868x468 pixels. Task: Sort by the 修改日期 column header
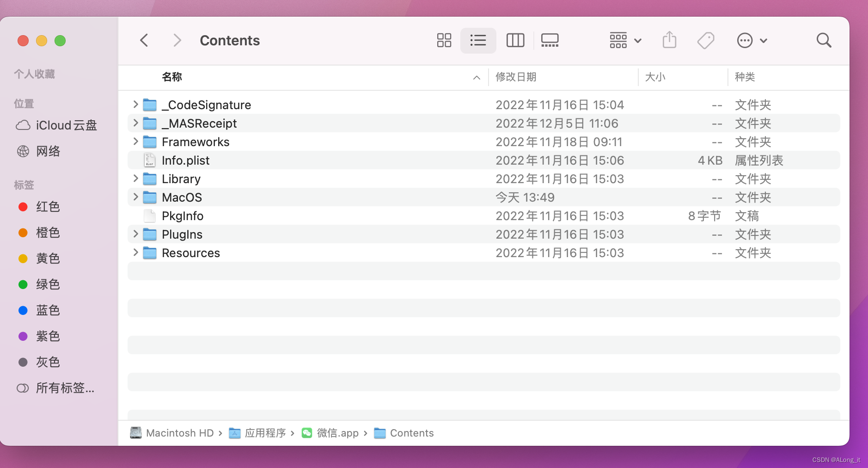516,77
